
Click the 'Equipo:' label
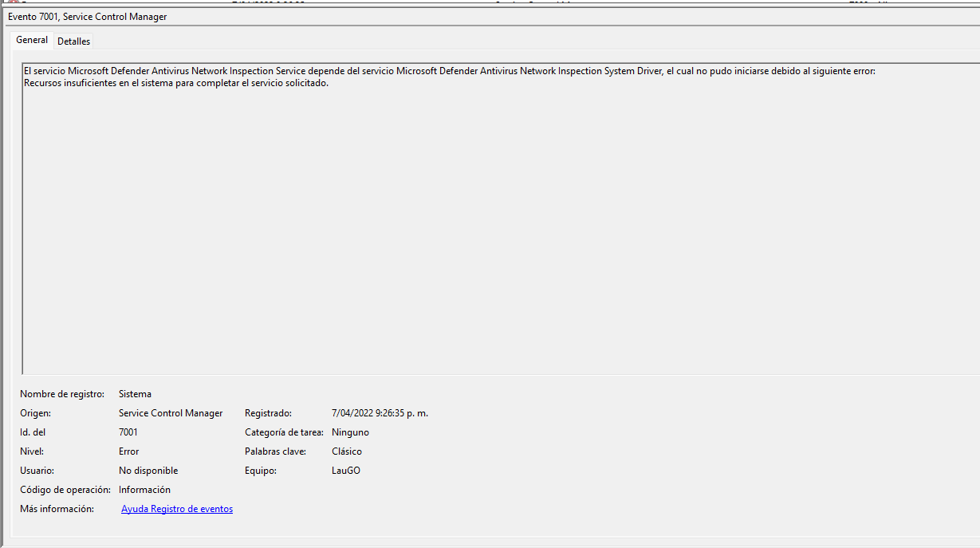[261, 471]
